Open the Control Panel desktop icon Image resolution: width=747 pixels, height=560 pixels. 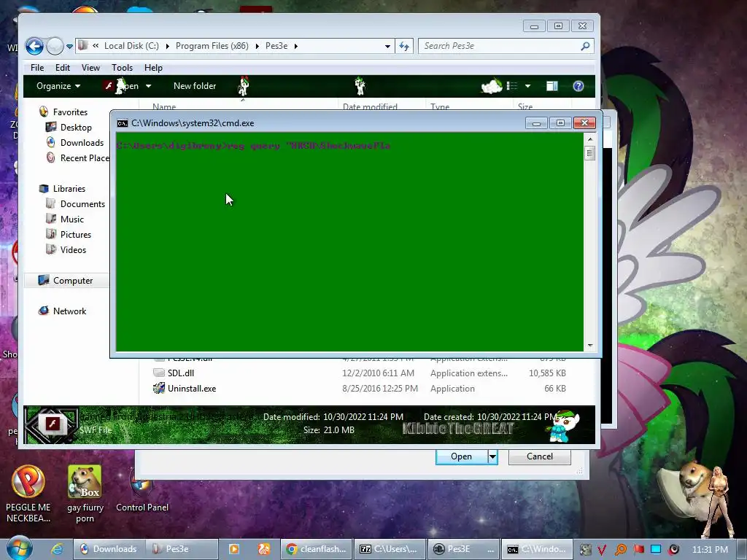coord(142,491)
